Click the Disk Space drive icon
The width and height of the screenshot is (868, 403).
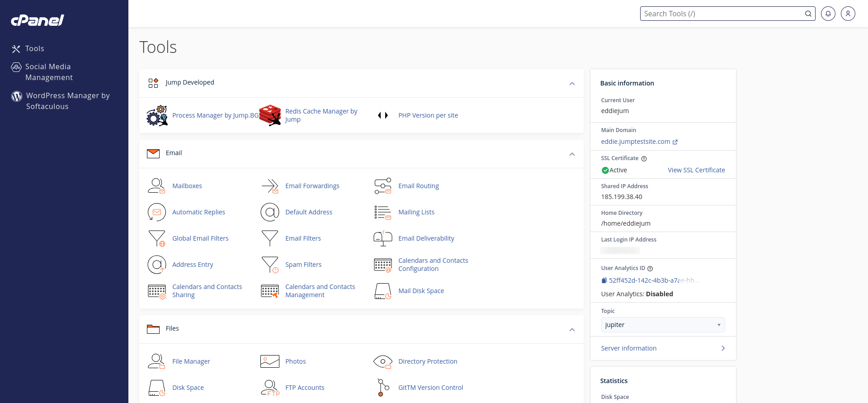157,388
